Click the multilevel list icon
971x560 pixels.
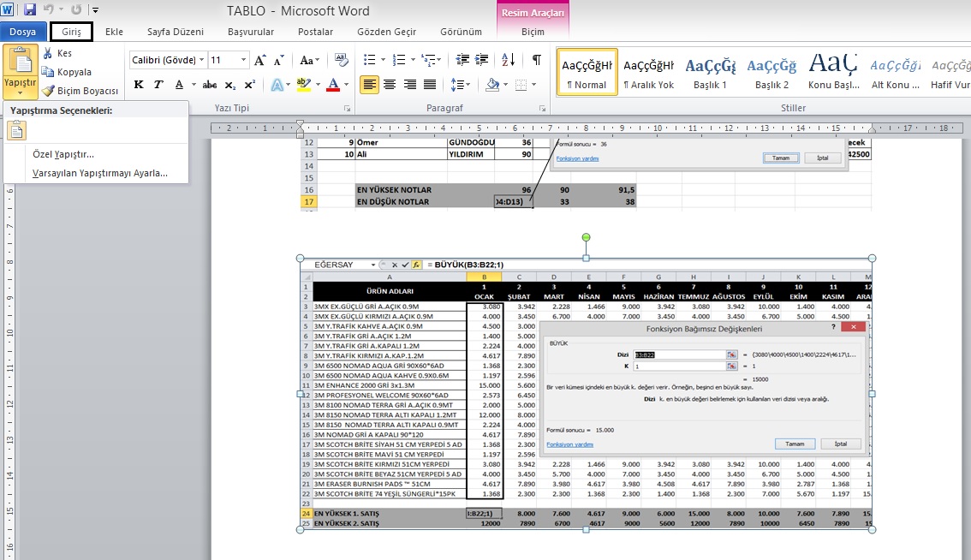pyautogui.click(x=428, y=59)
